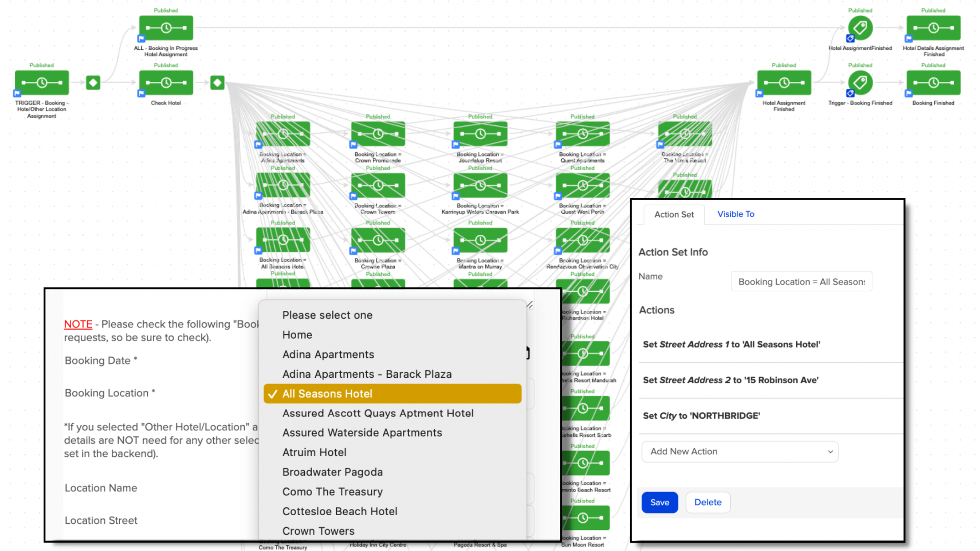Click the blue flag on Check Hotel node
The width and height of the screenshot is (980, 551).
[141, 93]
